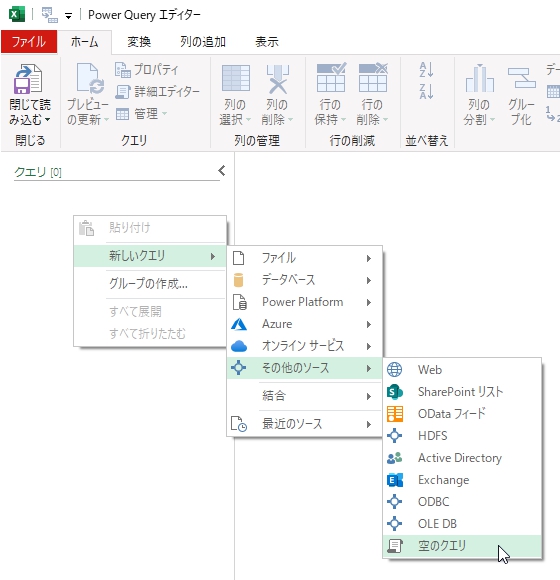Open the オンライン サービス submenu item
This screenshot has width=560, height=580.
(x=304, y=346)
